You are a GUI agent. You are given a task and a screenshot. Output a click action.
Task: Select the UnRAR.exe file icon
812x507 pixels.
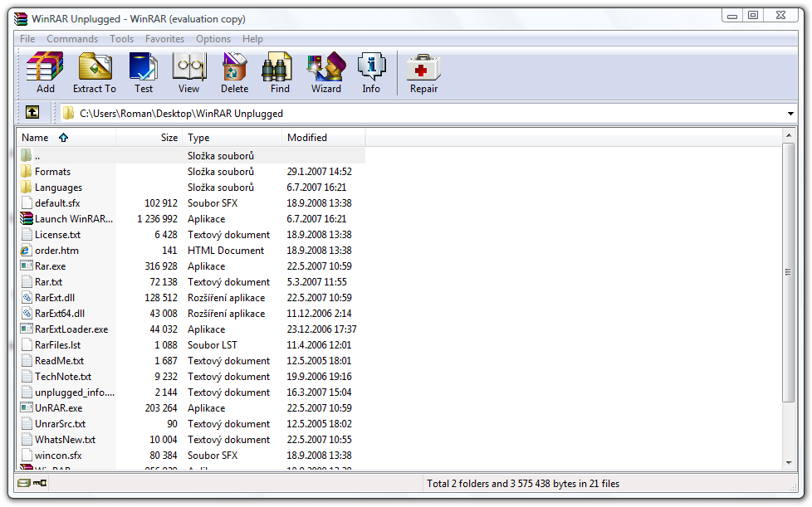[x=27, y=407]
